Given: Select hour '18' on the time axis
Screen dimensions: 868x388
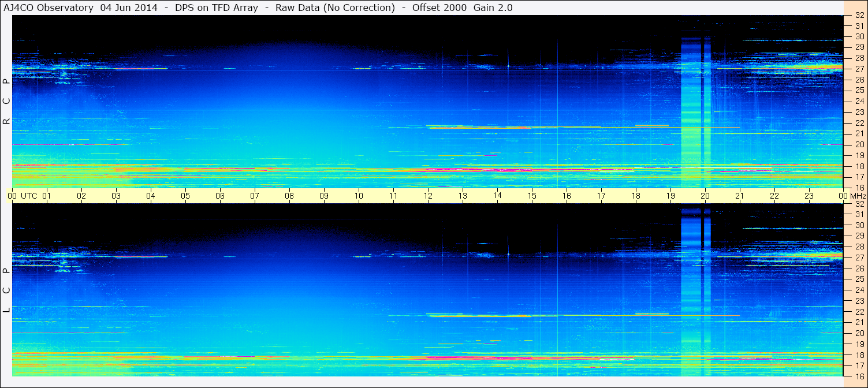Looking at the screenshot, I should point(636,196).
